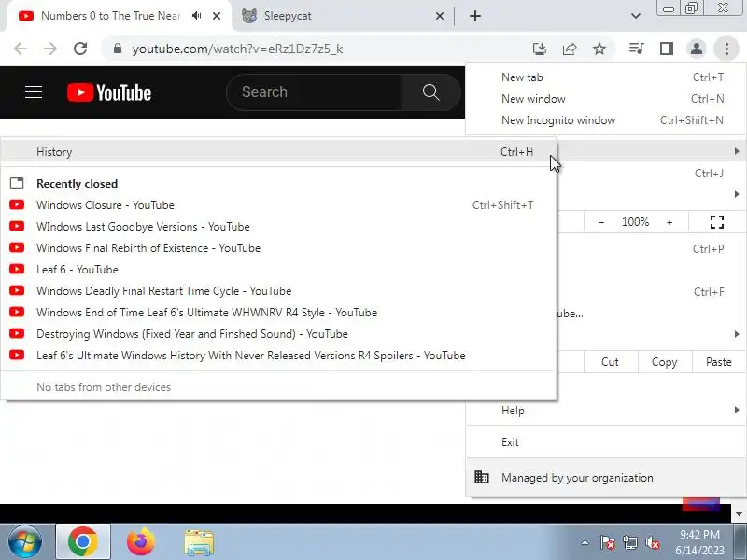Click the address bar URL
747x560 pixels.
237,49
